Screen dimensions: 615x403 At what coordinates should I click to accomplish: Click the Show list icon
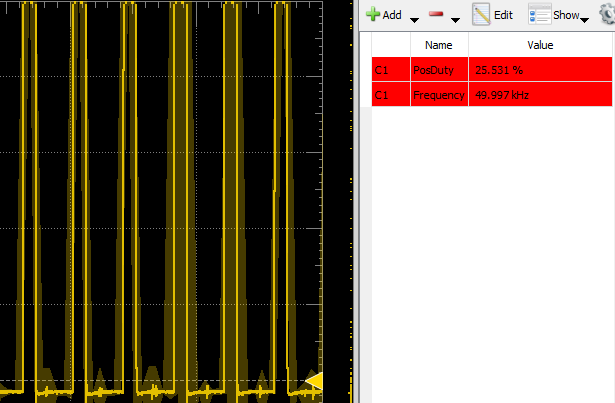(x=539, y=15)
